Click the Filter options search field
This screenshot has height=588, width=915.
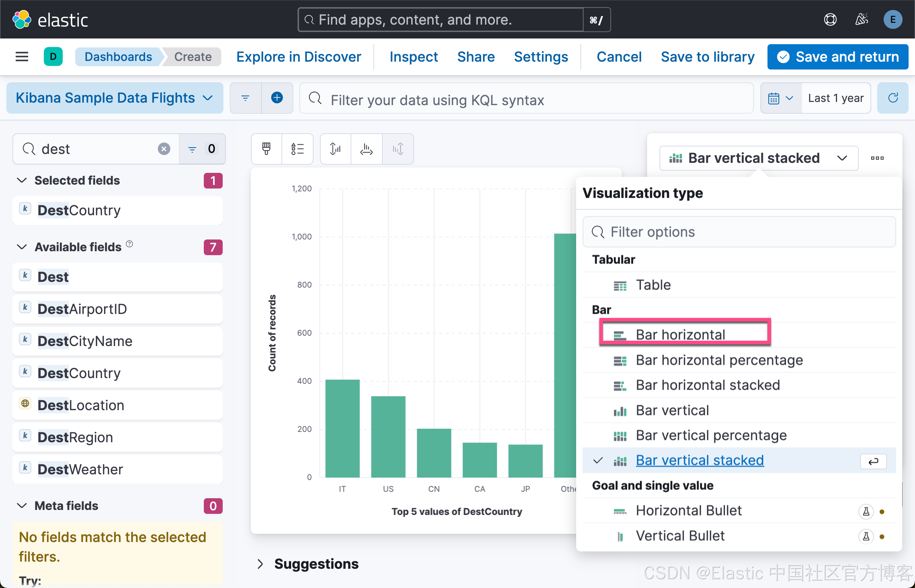coord(738,232)
